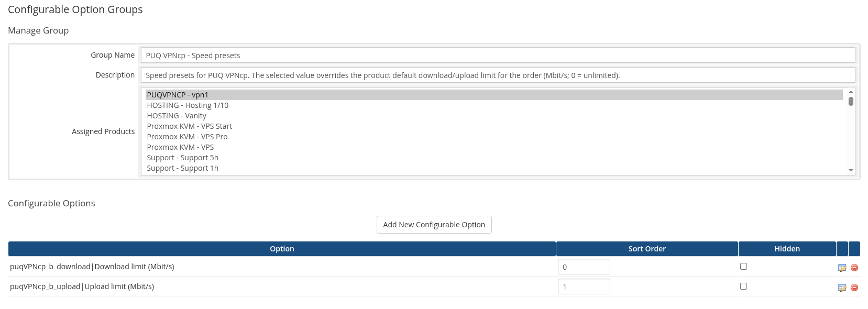Delete the puqVPNcp_b_upload option

click(854, 288)
